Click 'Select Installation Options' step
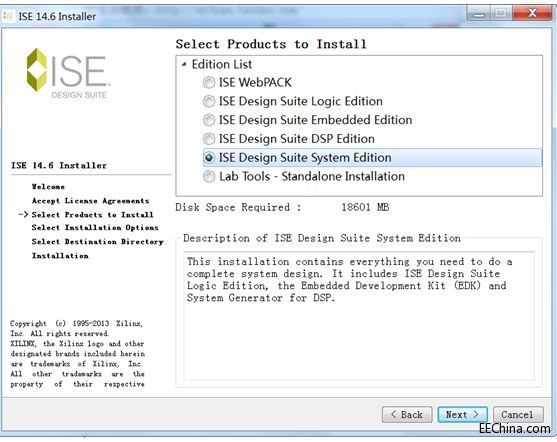Screen dimensions: 557x442 tap(95, 227)
